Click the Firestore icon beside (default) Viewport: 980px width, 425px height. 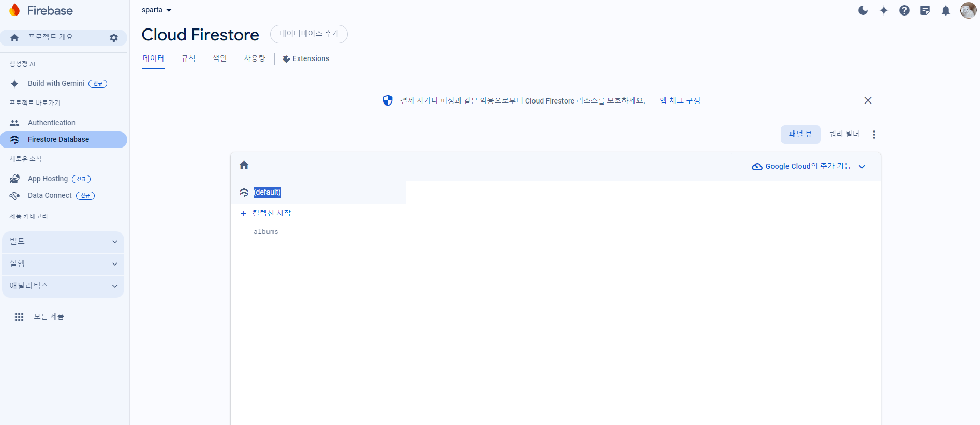[244, 193]
